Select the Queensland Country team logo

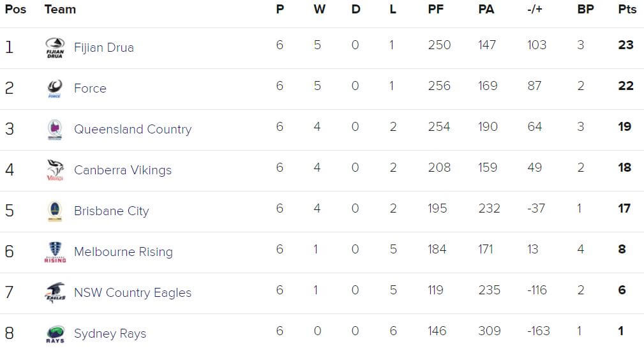pyautogui.click(x=55, y=130)
